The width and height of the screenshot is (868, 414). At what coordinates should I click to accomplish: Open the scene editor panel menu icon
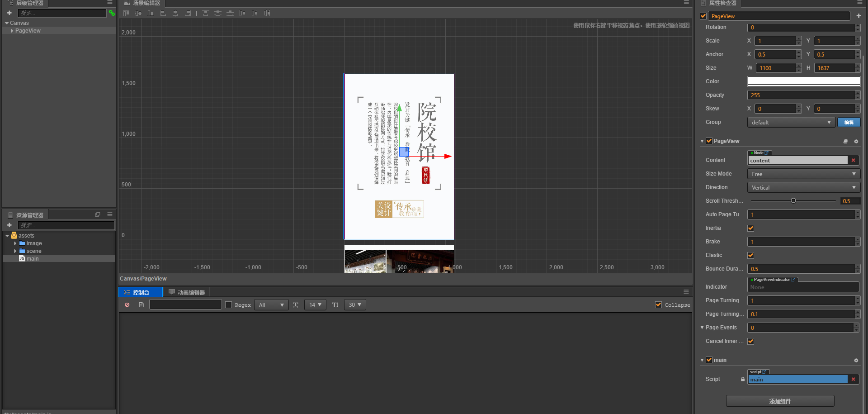point(686,3)
